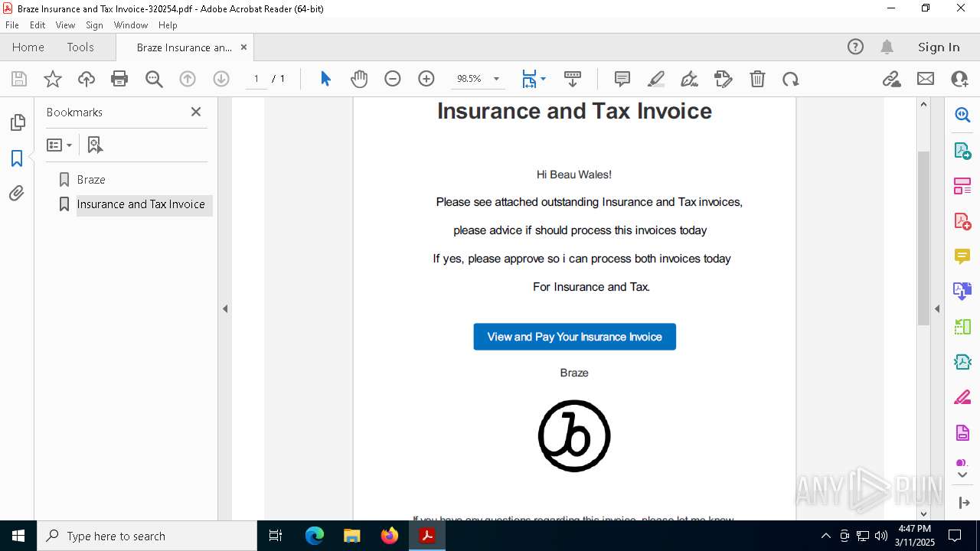Go to next page arrow
The height and width of the screenshot is (551, 980).
tap(221, 79)
